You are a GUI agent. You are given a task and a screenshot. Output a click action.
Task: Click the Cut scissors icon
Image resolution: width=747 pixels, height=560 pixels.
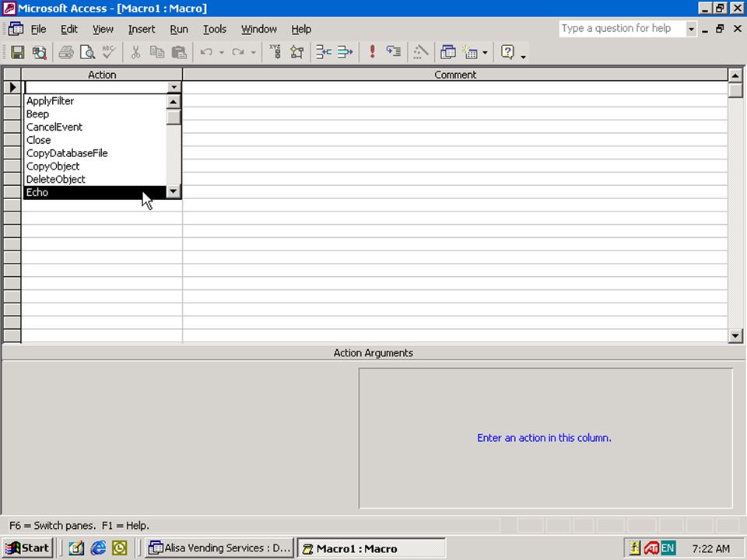point(135,52)
